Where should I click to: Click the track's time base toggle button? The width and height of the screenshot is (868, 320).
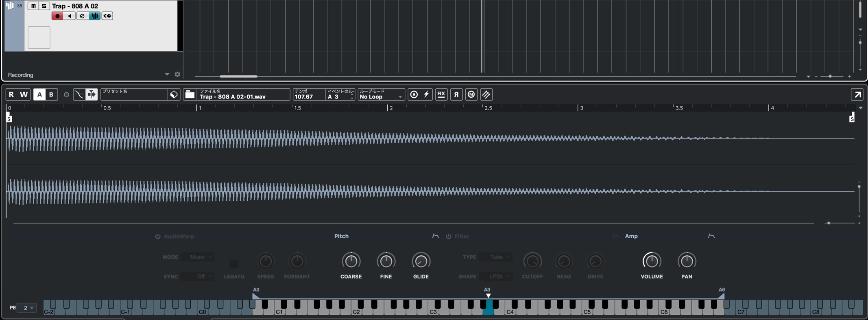pos(107,16)
